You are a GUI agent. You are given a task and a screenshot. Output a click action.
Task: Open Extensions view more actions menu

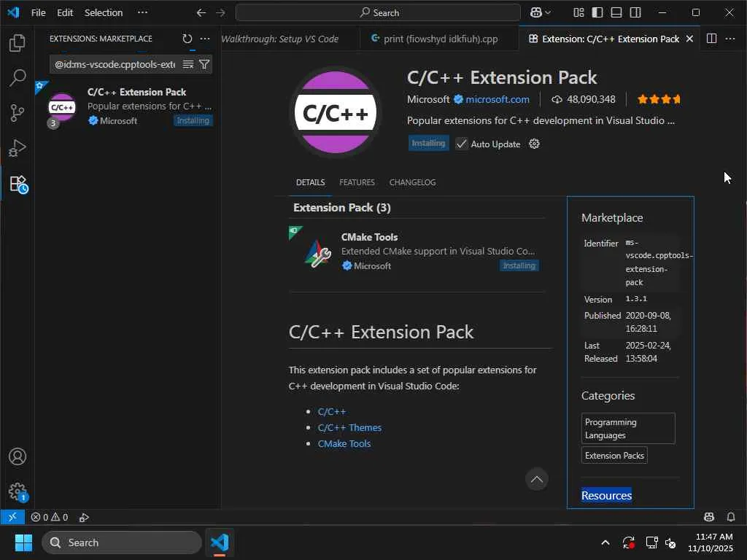click(x=205, y=39)
